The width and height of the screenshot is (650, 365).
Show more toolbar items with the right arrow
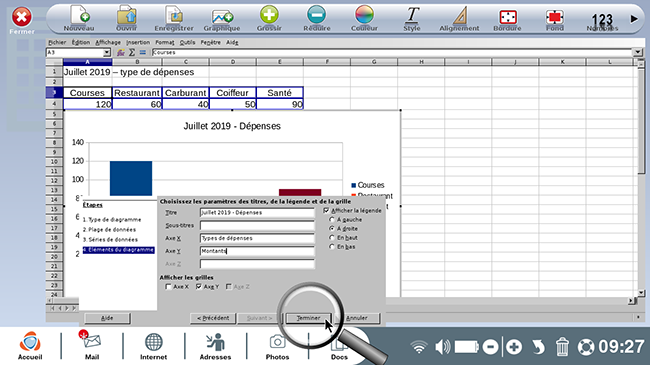[634, 19]
